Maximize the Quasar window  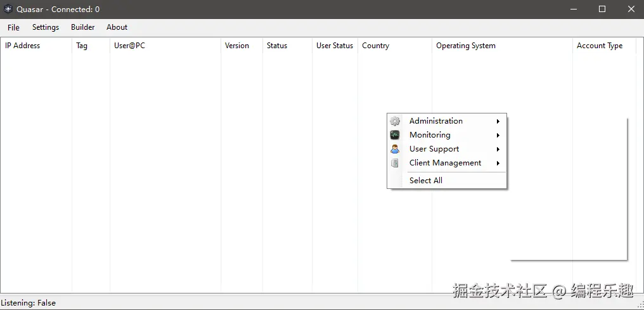point(602,9)
